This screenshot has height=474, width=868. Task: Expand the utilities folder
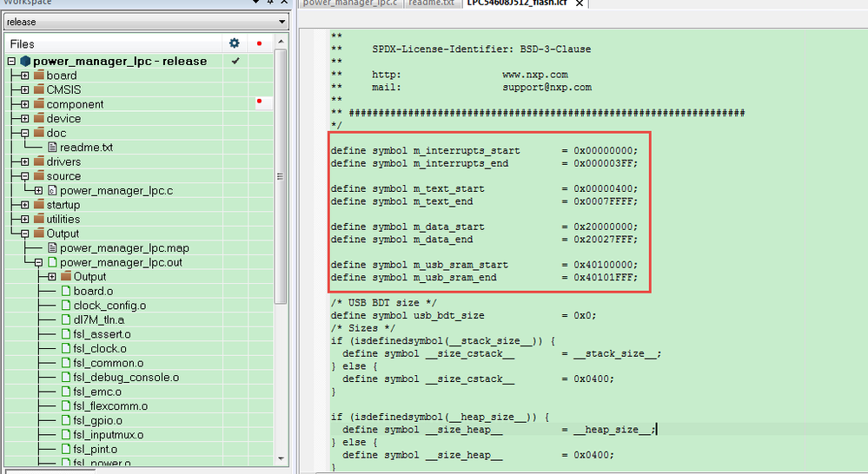pyautogui.click(x=25, y=219)
